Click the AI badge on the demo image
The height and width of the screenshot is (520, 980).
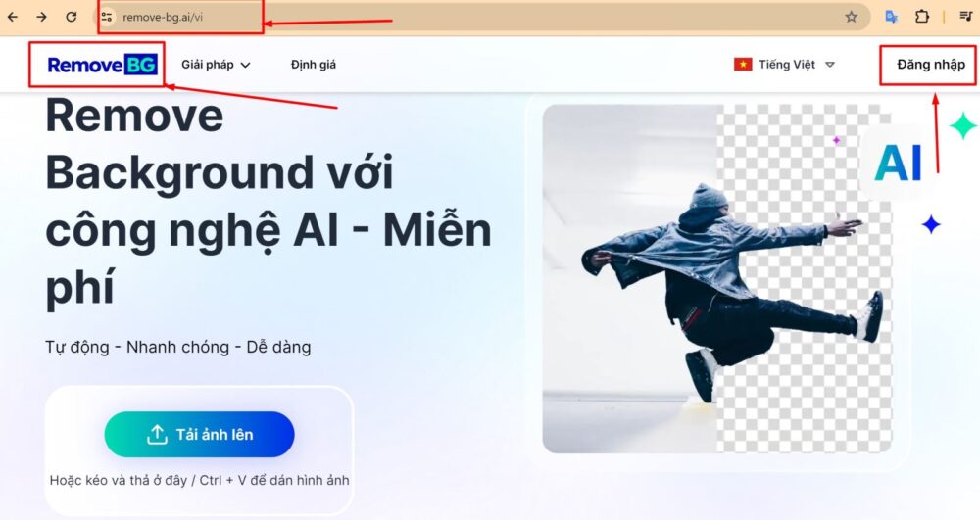tap(898, 163)
